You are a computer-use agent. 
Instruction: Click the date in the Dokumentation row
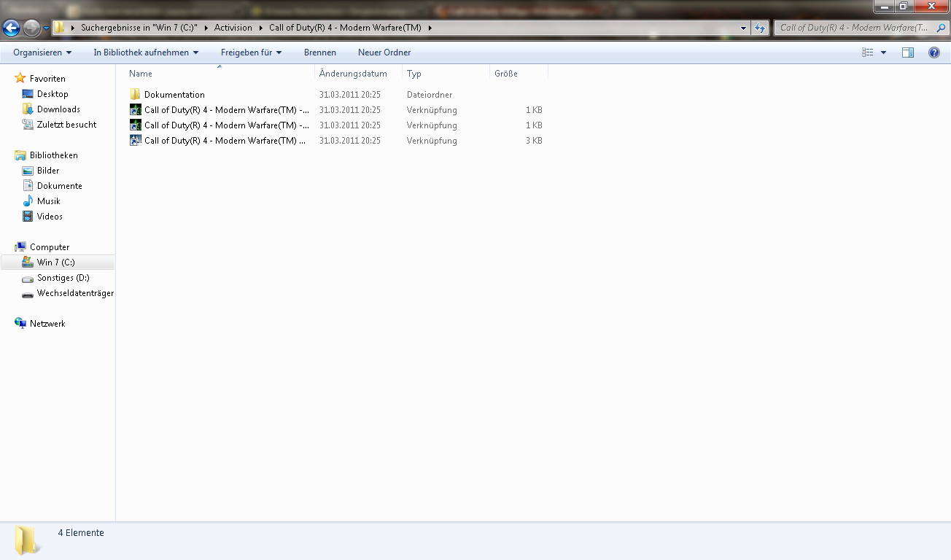pos(350,95)
